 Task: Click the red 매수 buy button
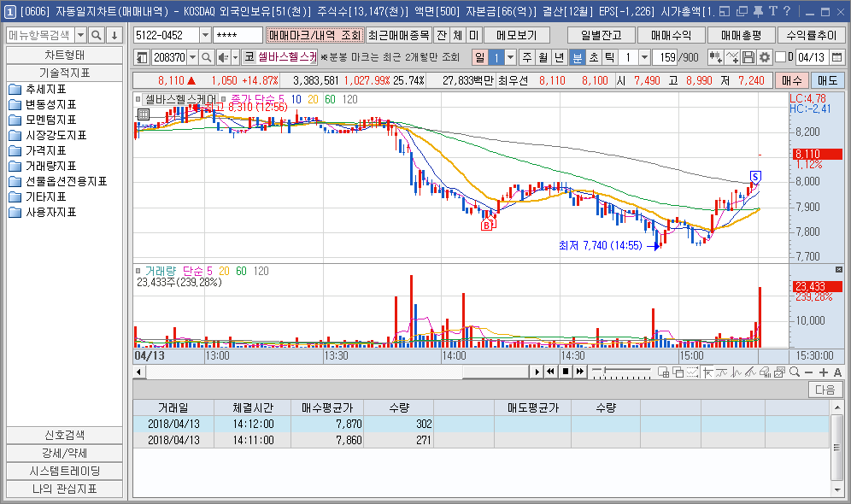point(792,81)
